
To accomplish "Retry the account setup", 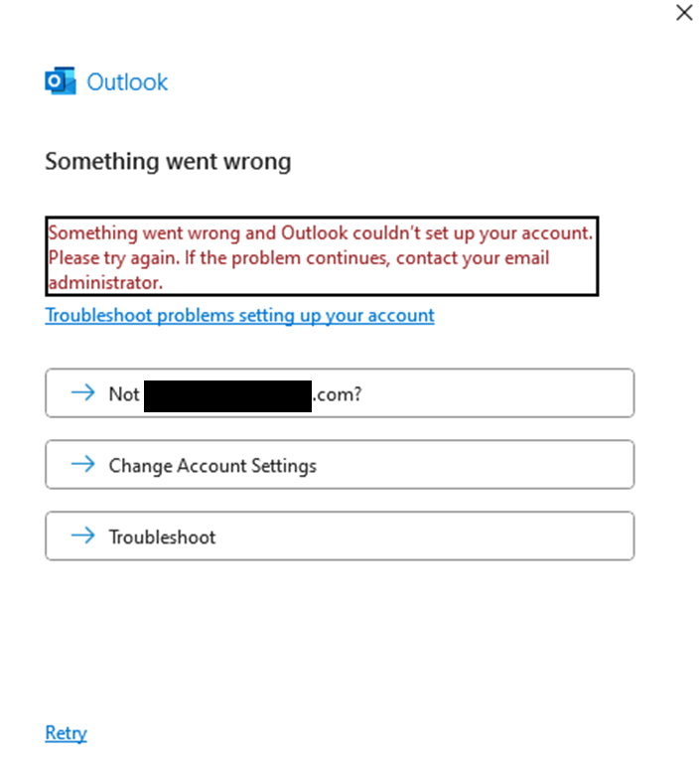I will click(x=66, y=733).
